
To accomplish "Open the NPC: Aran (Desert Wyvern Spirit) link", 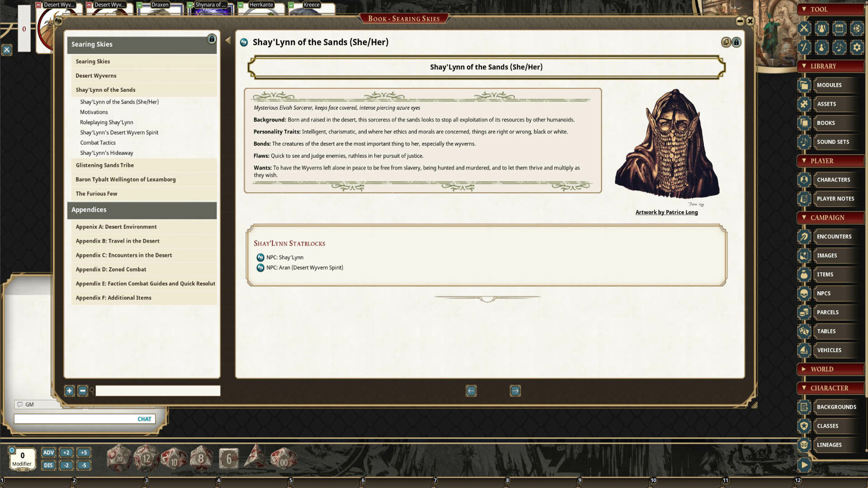I will [305, 267].
